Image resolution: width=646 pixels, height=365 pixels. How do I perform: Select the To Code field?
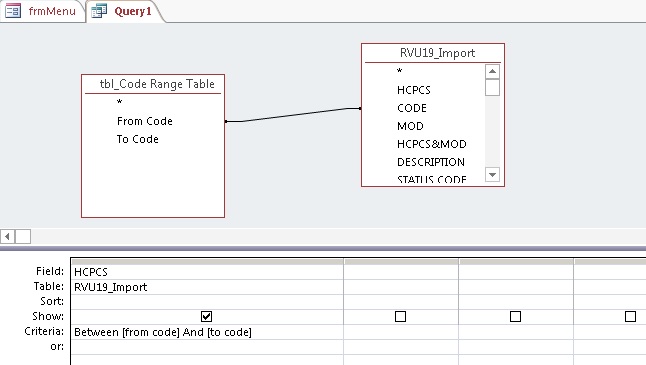138,139
